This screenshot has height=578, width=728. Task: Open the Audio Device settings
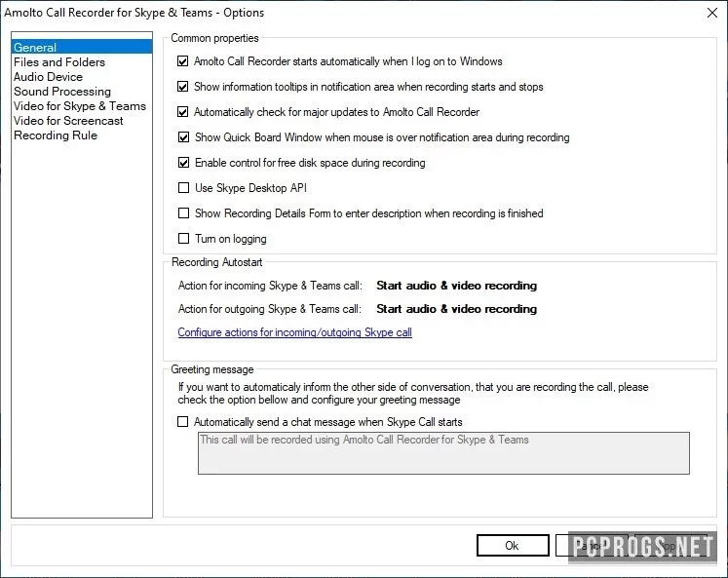[x=49, y=77]
